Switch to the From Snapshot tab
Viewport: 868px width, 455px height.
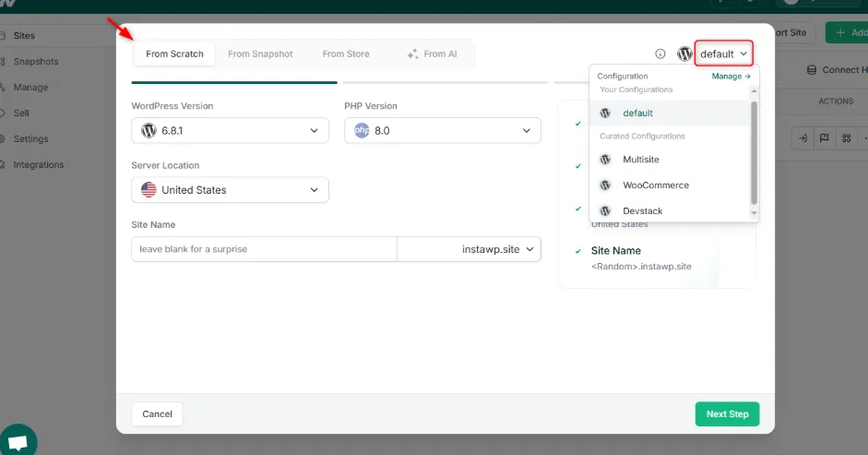click(x=260, y=54)
